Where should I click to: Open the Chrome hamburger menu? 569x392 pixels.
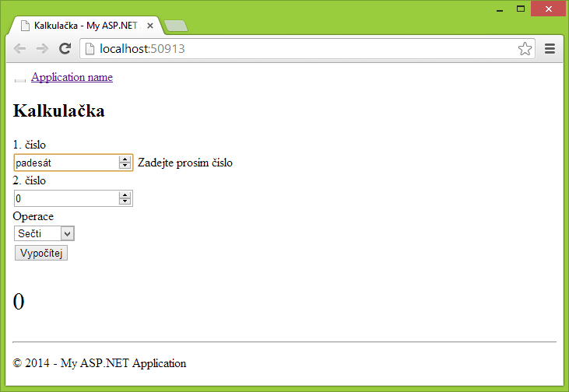tap(550, 48)
